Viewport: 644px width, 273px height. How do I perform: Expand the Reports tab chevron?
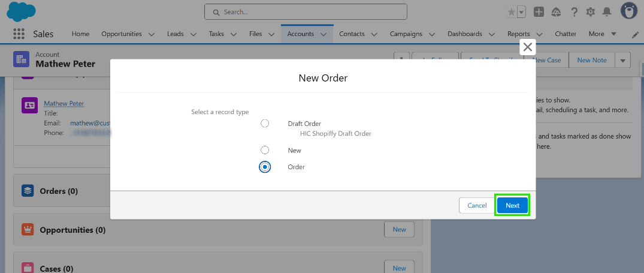tap(539, 35)
